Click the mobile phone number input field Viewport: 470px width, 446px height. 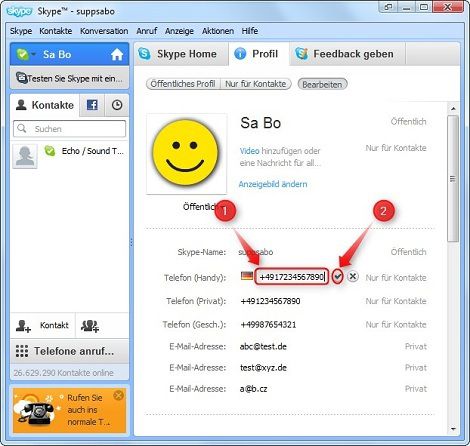tap(292, 277)
